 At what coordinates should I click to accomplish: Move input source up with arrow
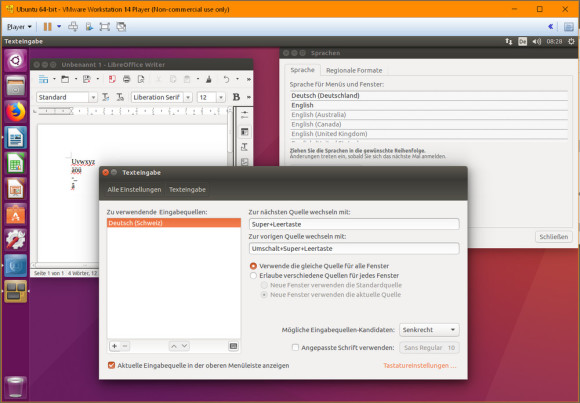[173, 346]
